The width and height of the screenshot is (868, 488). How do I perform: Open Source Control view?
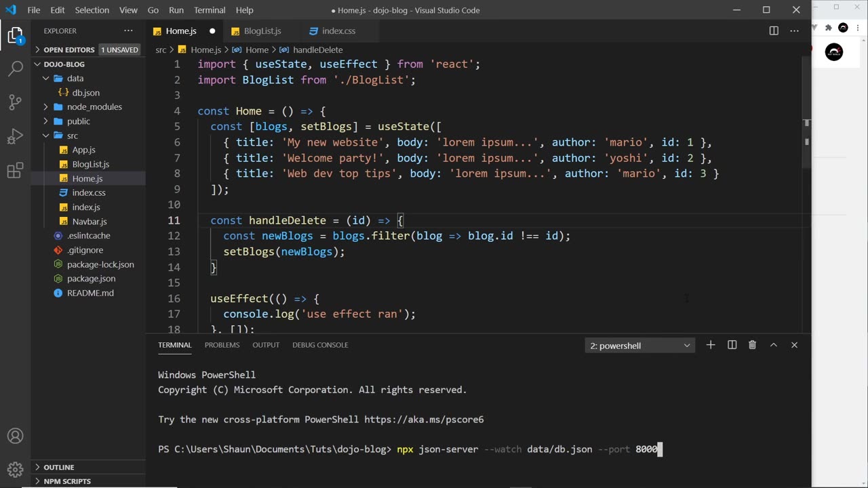(15, 102)
